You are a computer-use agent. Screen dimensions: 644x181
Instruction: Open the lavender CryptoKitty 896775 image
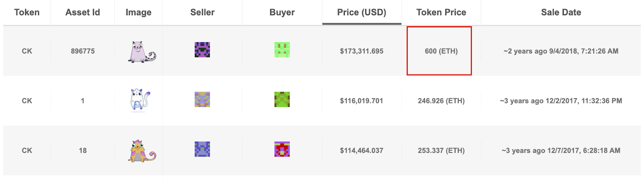tap(142, 51)
